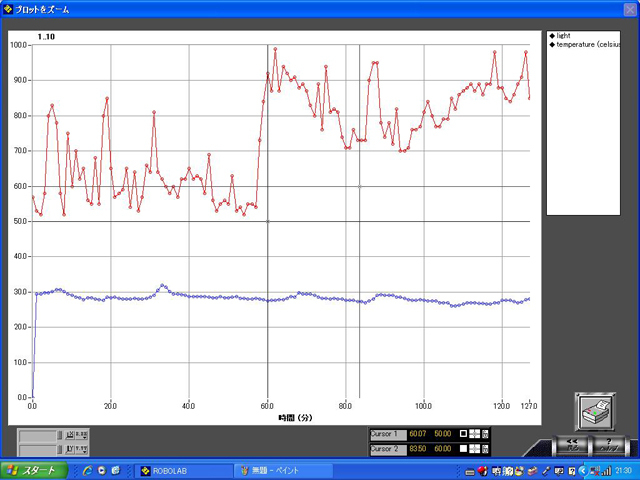Open the Windows Start menu

point(34,470)
